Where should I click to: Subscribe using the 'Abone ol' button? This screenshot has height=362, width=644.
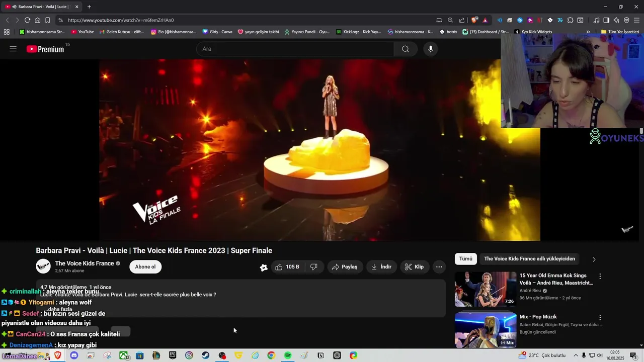point(145,267)
